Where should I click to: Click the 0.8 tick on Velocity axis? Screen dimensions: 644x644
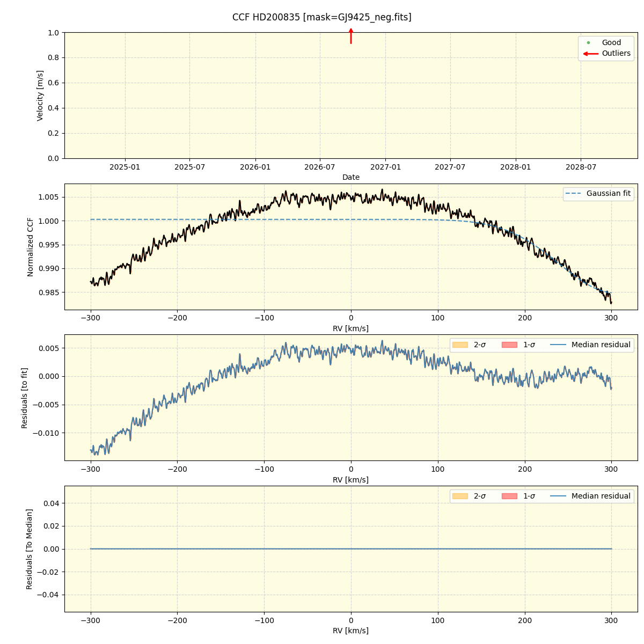coord(54,57)
